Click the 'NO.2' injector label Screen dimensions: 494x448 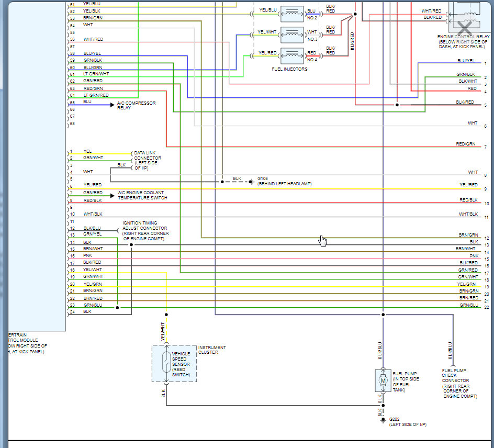click(x=312, y=18)
